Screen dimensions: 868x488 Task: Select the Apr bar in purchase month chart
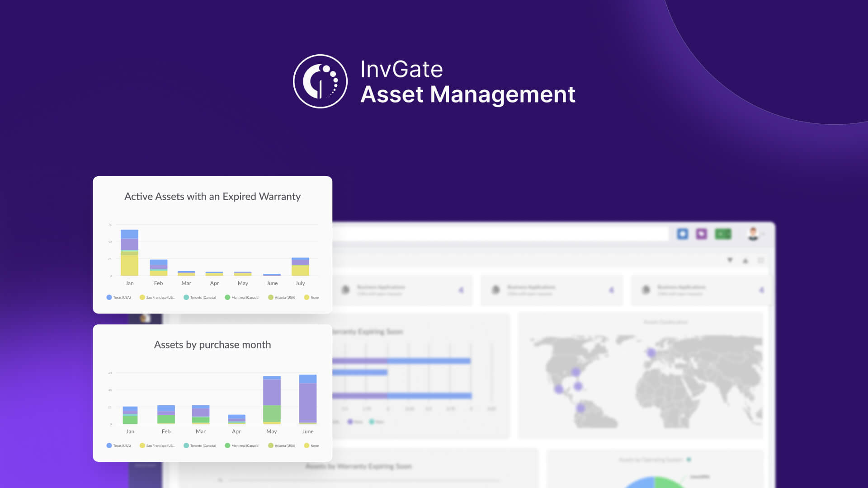click(236, 419)
